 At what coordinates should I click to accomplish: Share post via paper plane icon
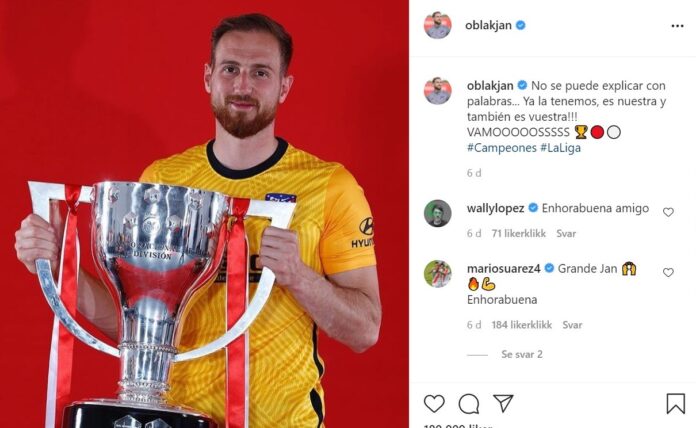click(503, 403)
